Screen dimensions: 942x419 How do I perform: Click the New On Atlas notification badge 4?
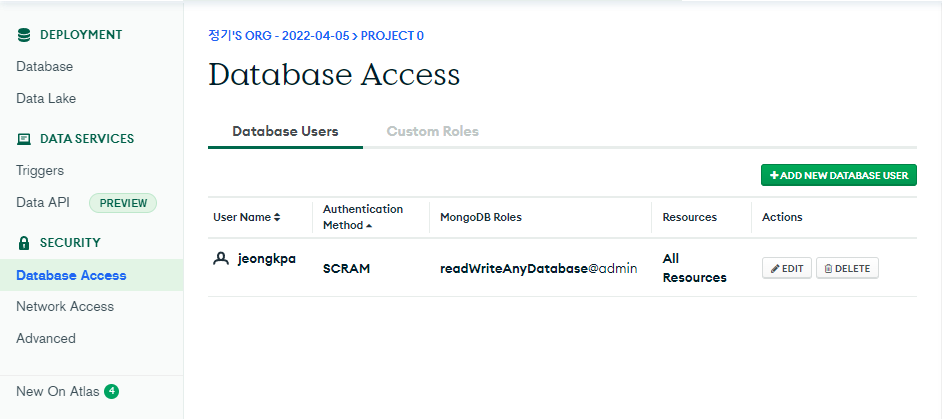pos(111,391)
